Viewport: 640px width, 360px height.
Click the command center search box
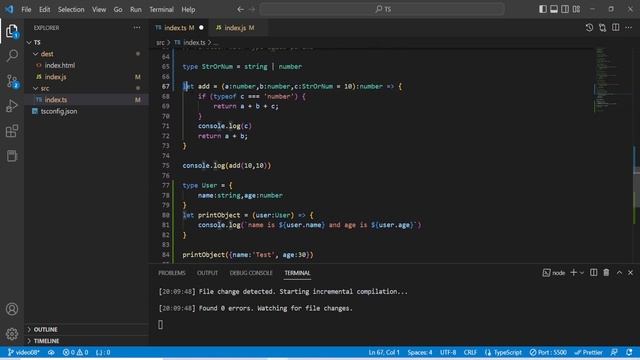382,9
